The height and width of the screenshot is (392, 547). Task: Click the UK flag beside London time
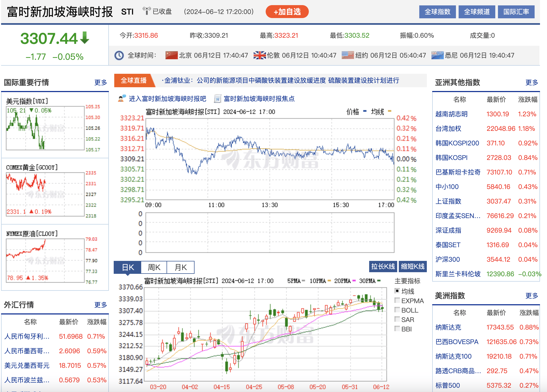[259, 55]
